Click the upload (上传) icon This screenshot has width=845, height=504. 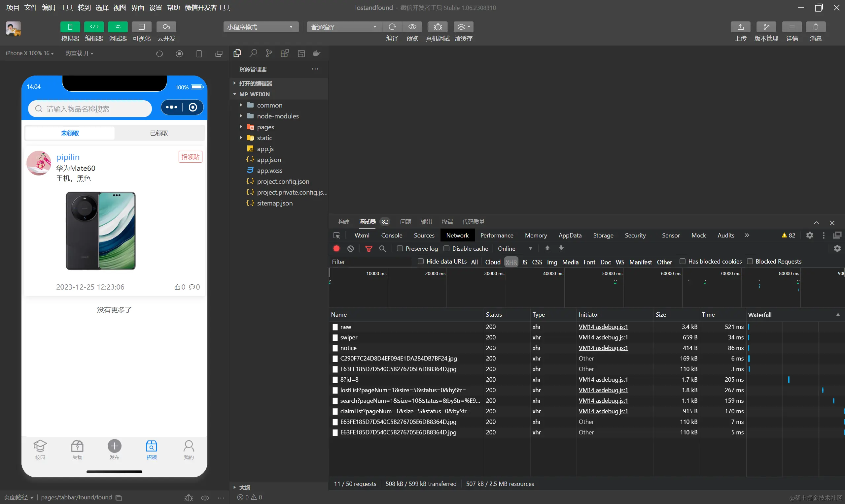[x=740, y=27]
